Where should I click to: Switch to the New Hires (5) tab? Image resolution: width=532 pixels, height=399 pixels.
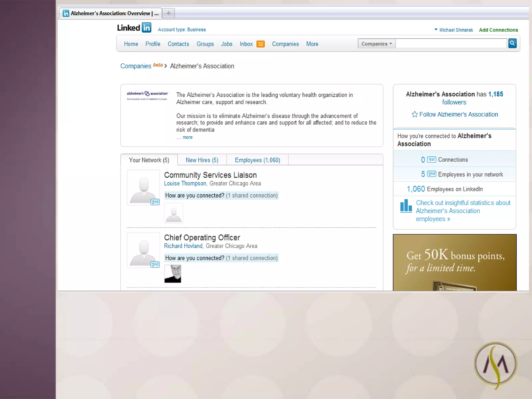[202, 160]
